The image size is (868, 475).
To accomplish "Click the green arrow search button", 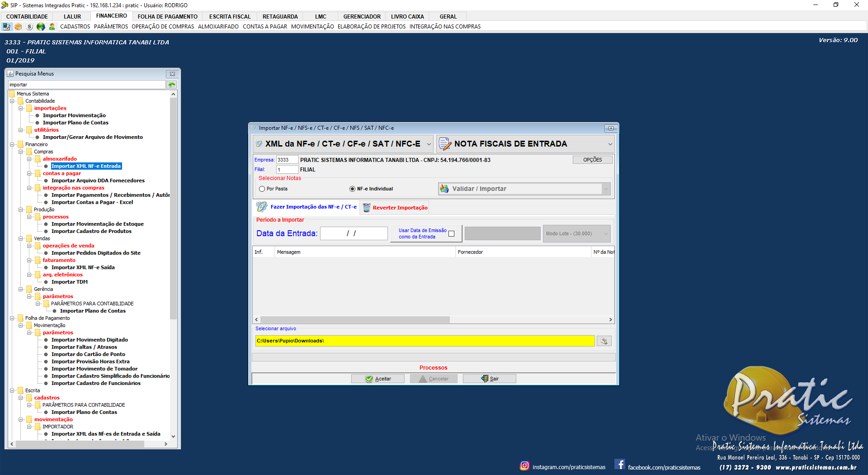I will (172, 85).
